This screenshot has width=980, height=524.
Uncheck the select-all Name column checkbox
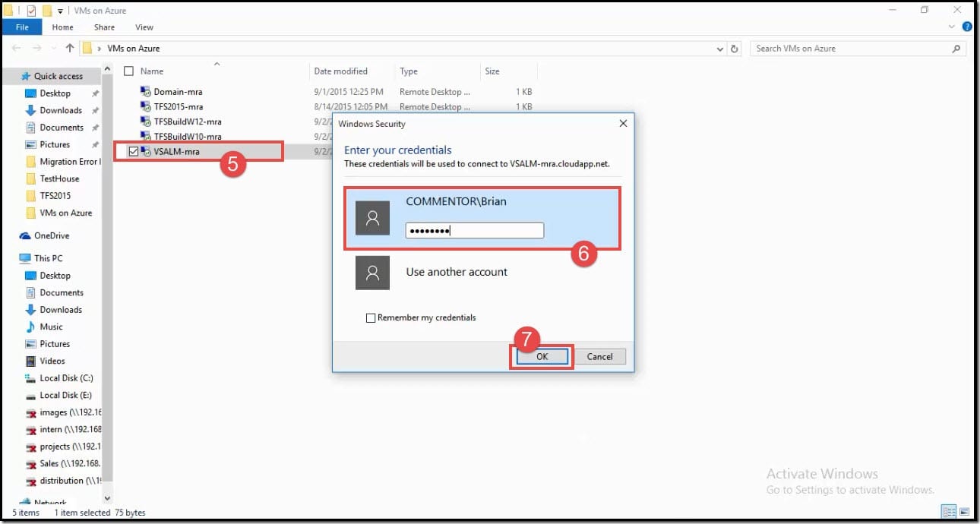pyautogui.click(x=128, y=71)
